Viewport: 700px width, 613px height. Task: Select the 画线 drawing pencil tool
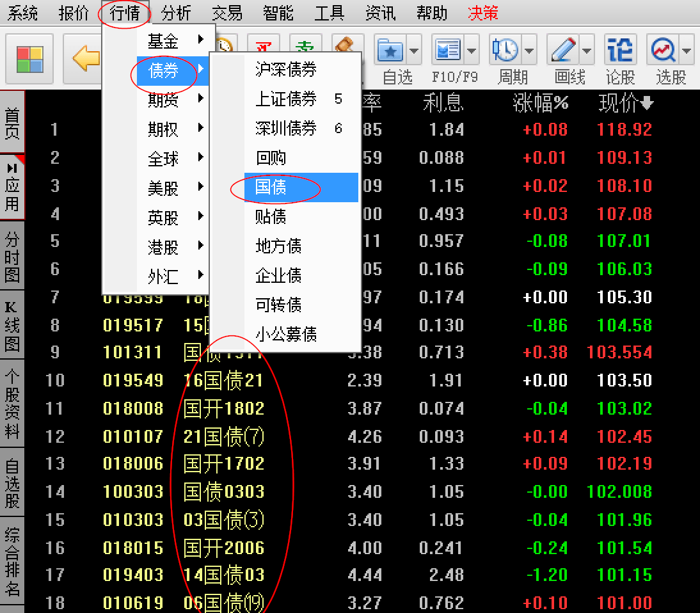coord(562,49)
